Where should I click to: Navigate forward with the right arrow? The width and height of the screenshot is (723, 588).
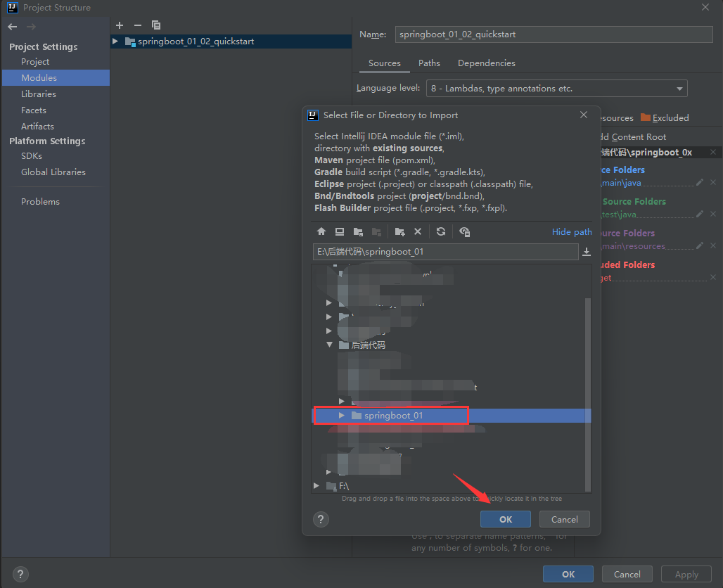pos(31,27)
